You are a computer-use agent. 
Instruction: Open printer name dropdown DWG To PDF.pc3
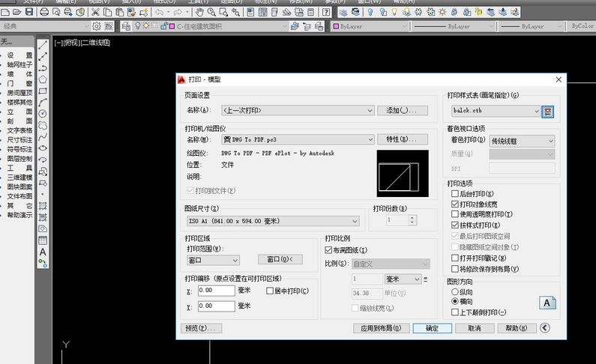point(298,139)
